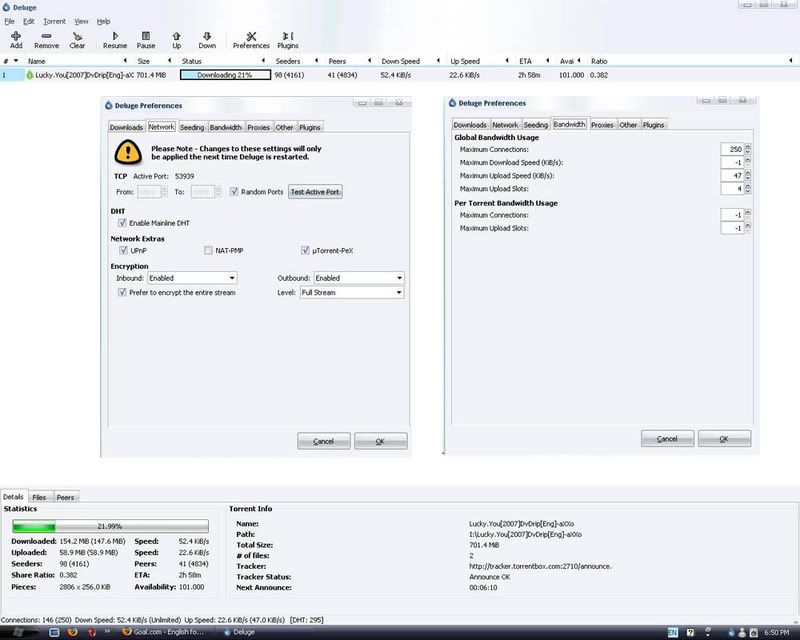Open the Inbound encryption dropdown
This screenshot has width=800, height=640.
click(191, 278)
